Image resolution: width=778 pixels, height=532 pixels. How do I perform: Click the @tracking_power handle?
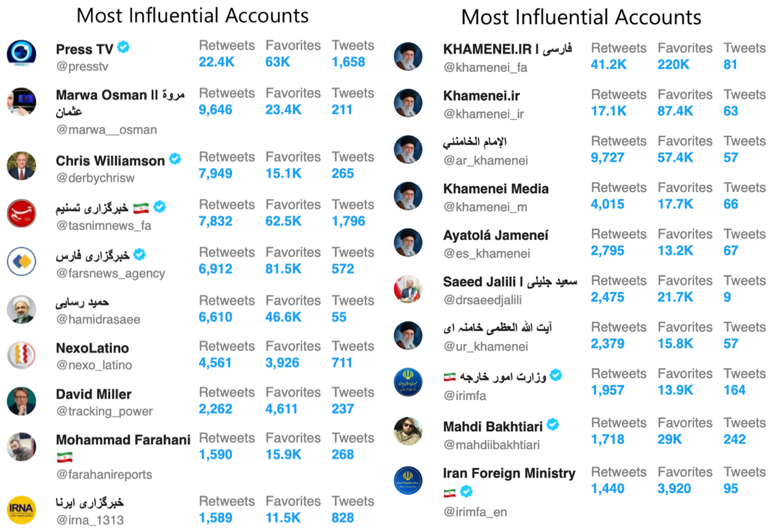[x=104, y=412]
